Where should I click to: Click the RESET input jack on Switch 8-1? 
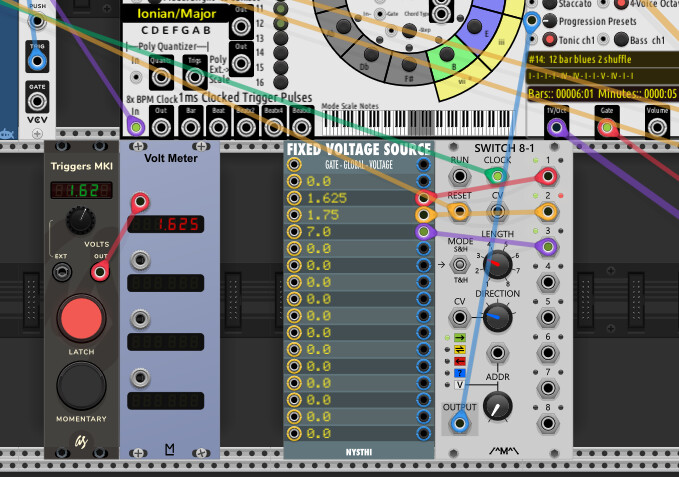[459, 212]
